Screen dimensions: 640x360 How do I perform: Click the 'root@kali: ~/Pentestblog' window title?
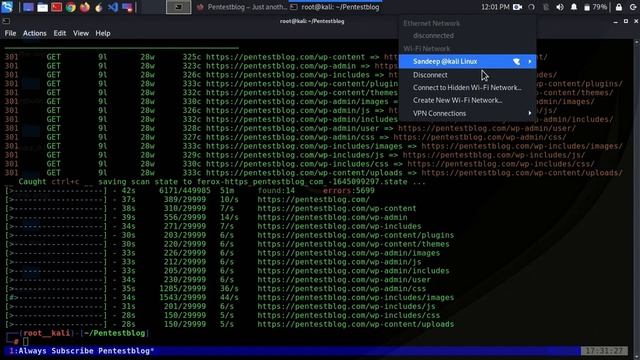click(312, 21)
